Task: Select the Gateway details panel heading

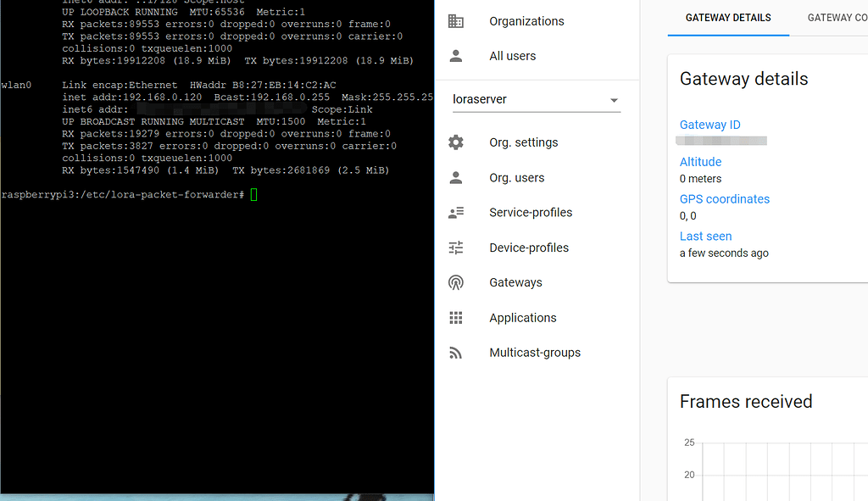Action: pyautogui.click(x=743, y=79)
